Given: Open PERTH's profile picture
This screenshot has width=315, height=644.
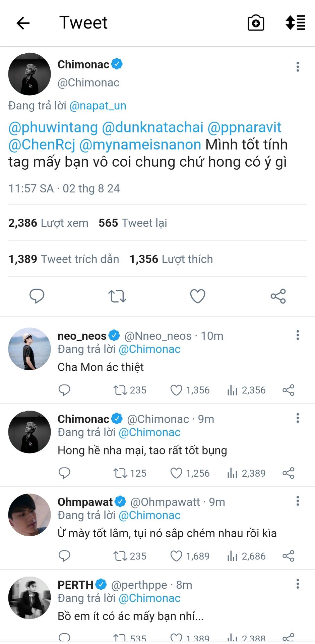Looking at the screenshot, I should tap(29, 598).
